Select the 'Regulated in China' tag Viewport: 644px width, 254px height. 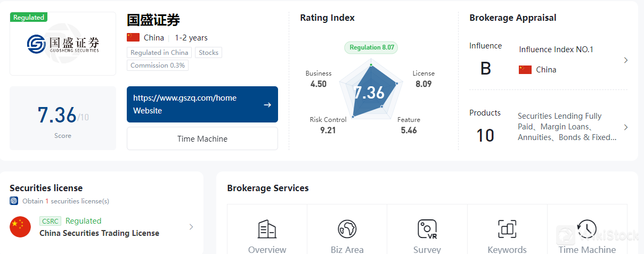coord(159,52)
